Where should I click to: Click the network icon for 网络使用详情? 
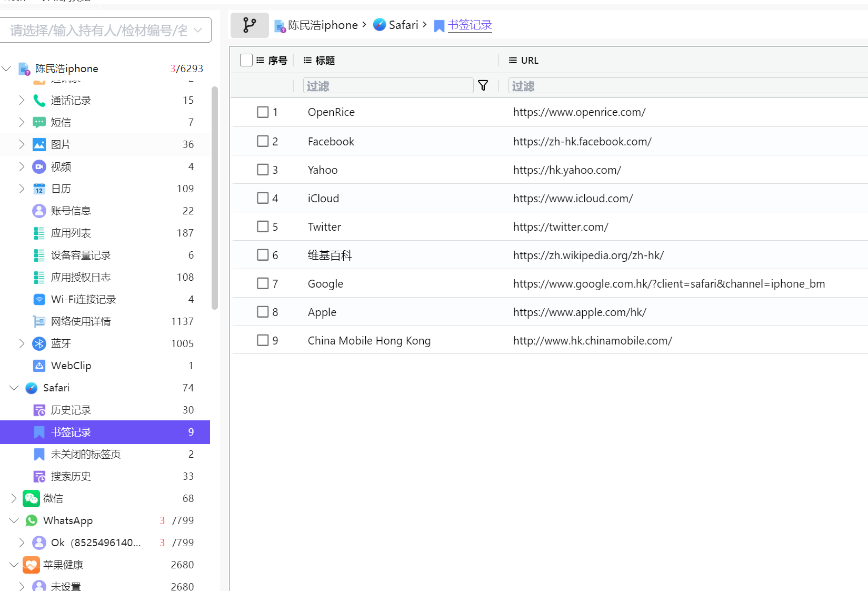(39, 321)
